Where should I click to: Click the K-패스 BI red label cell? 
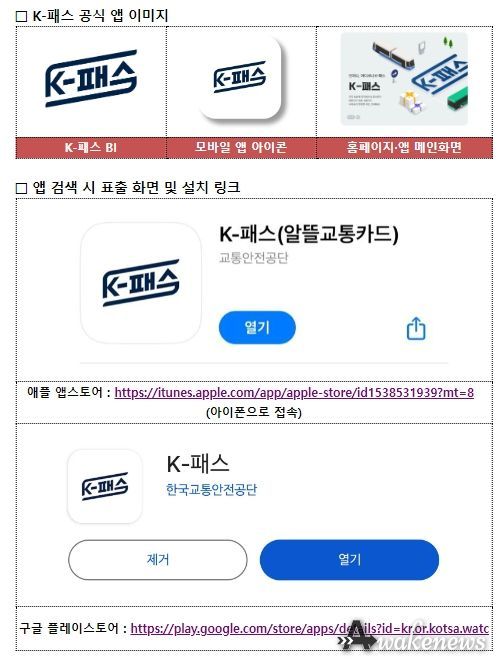91,148
